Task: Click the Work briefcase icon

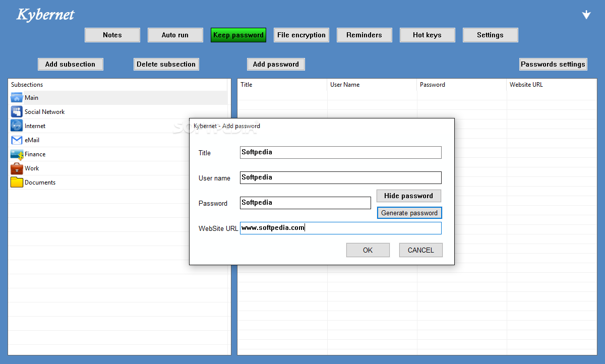Action: [17, 168]
